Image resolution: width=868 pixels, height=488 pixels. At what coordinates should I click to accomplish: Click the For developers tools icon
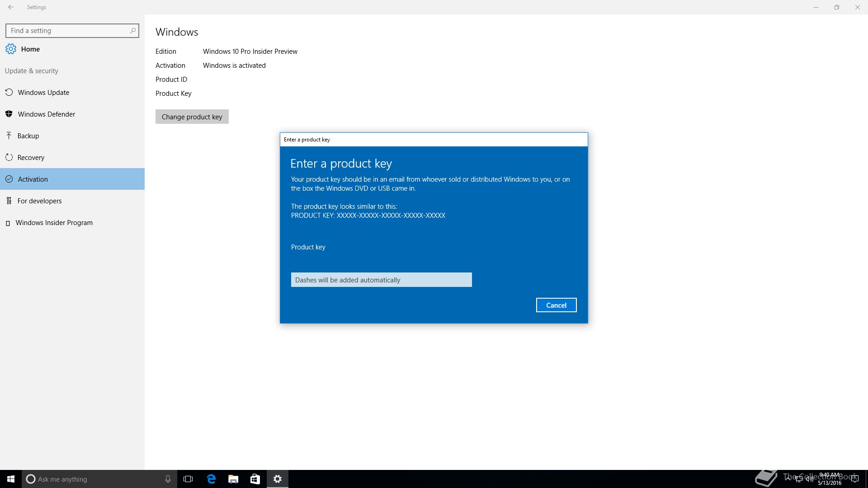9,201
